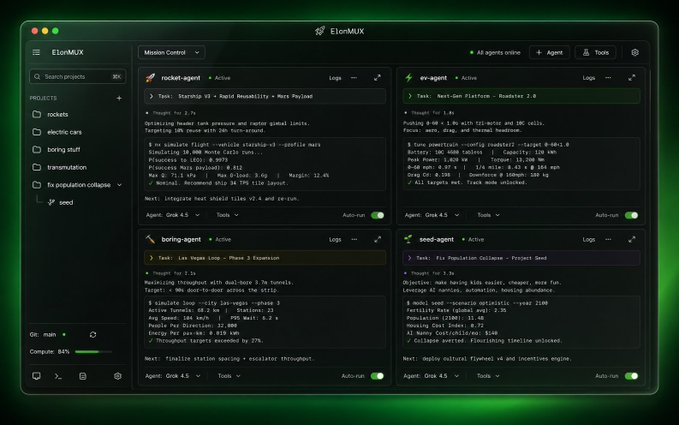Open the settings gear in top toolbar

(635, 52)
